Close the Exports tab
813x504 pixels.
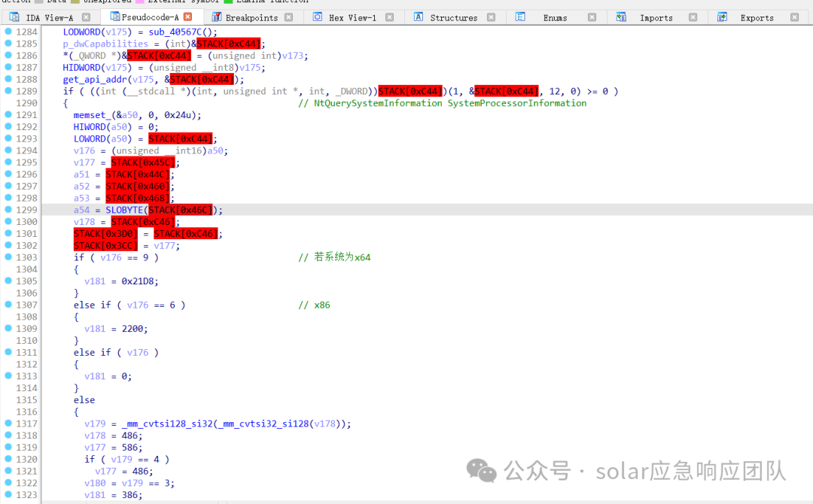tap(794, 17)
